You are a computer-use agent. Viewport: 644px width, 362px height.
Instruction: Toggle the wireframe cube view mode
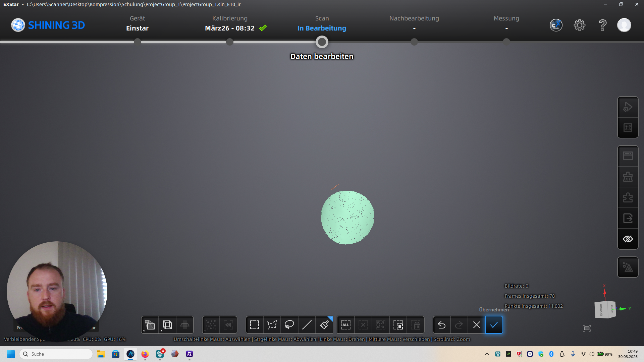167,325
